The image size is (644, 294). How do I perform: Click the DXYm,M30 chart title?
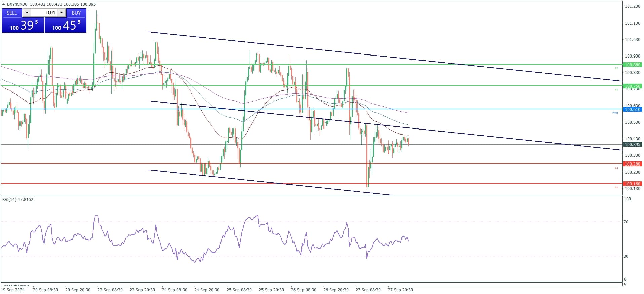click(x=17, y=4)
